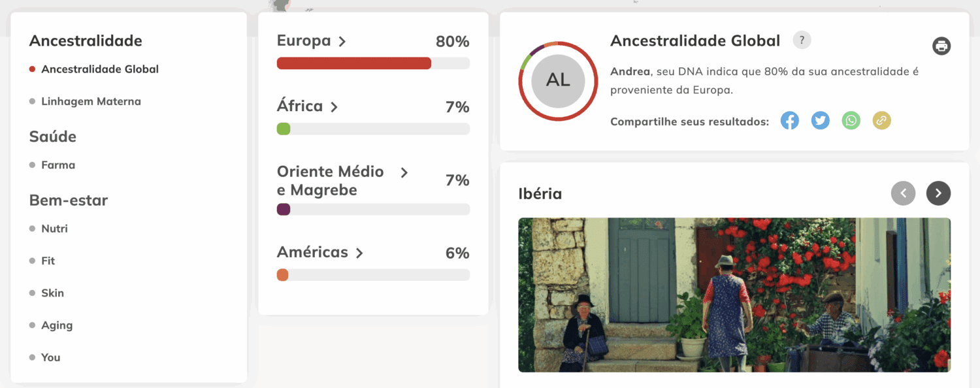
Task: Share results via WhatsApp
Action: [851, 121]
